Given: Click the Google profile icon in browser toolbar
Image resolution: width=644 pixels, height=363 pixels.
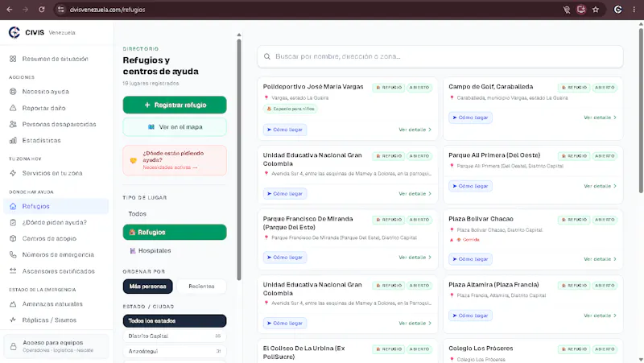Looking at the screenshot, I should pyautogui.click(x=617, y=10).
